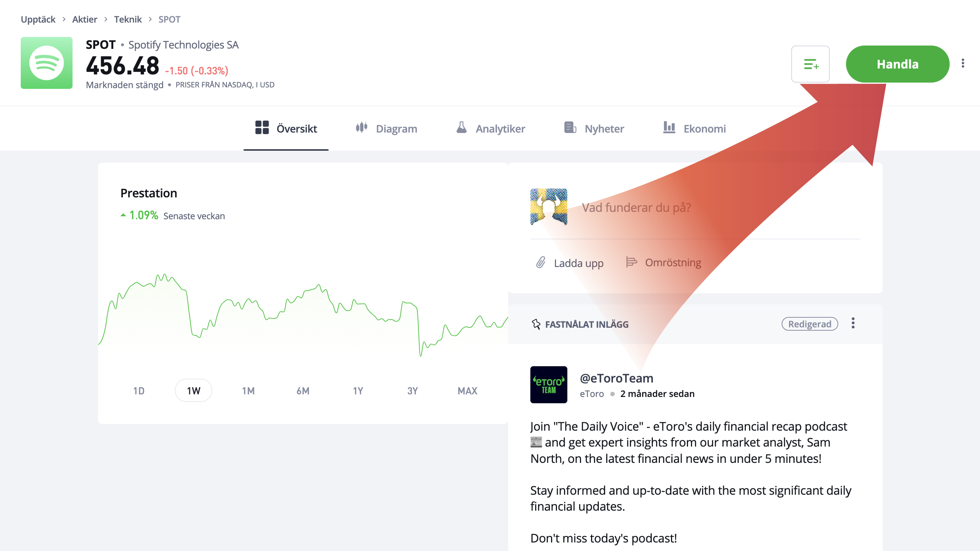Viewport: 980px width, 551px height.
Task: Click the user avatar thumbnail
Action: [548, 207]
